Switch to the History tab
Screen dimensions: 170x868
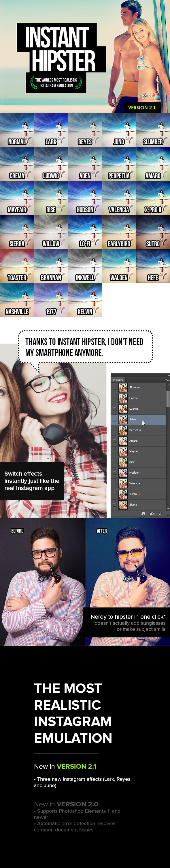click(118, 380)
